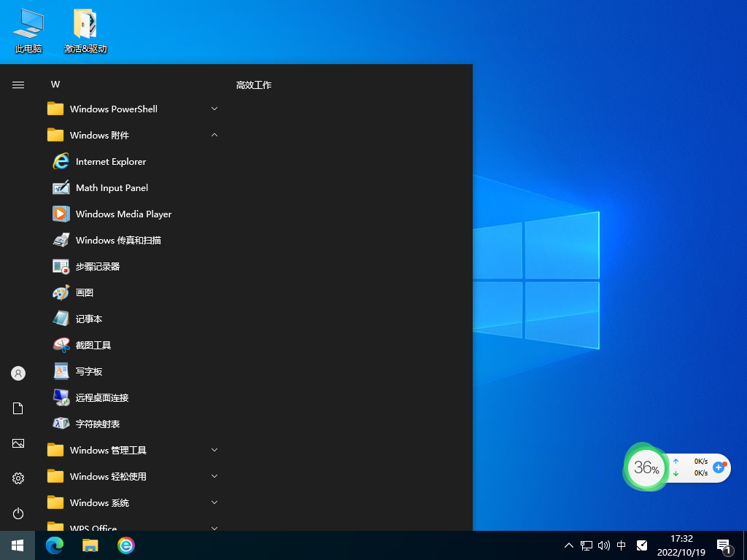Open the Start menu hamburger menu

[x=18, y=84]
